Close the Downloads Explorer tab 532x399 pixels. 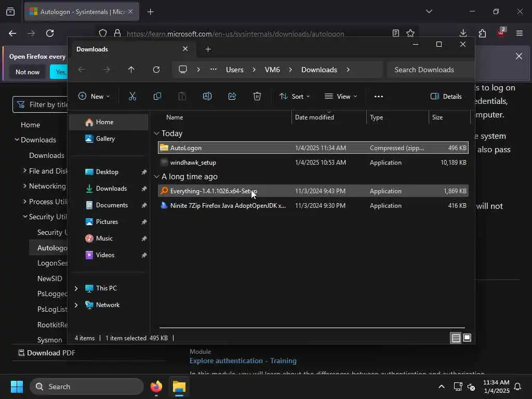click(x=185, y=49)
